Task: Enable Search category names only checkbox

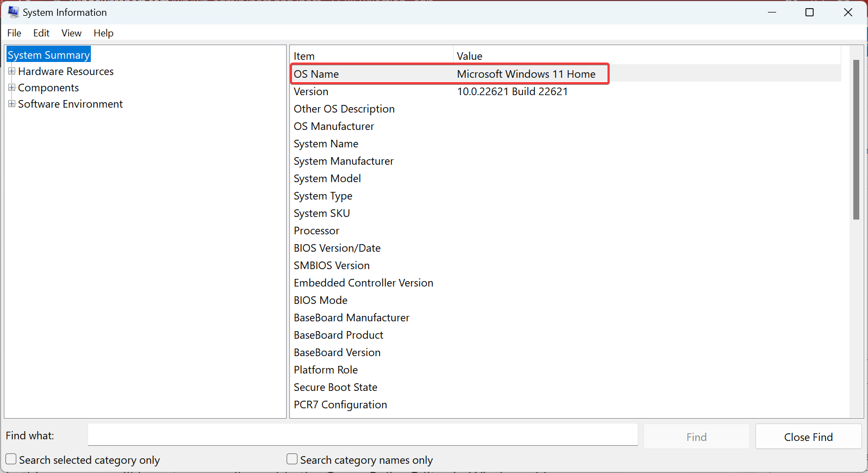Action: click(x=292, y=459)
